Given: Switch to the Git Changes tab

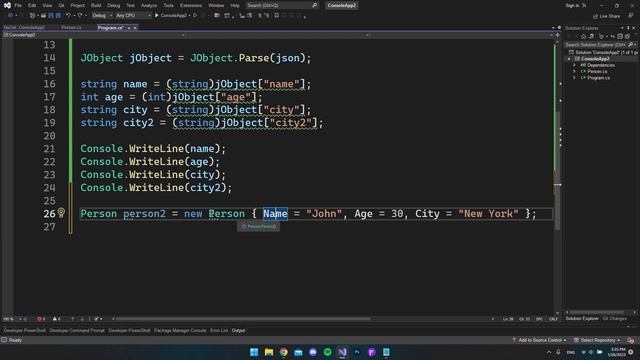Looking at the screenshot, I should point(614,318).
